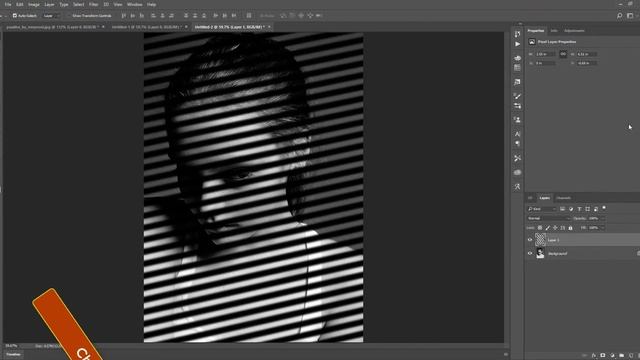This screenshot has height=360, width=640.
Task: Add a layer mask icon
Action: tap(603, 356)
